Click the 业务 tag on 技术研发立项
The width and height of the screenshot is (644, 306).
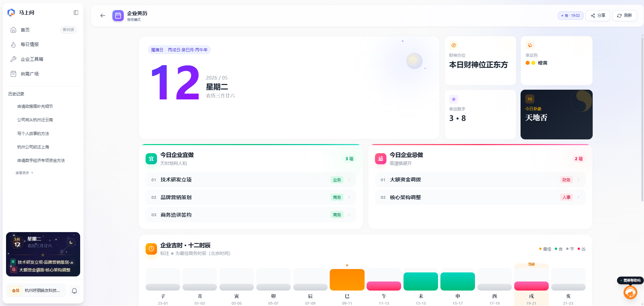click(337, 180)
